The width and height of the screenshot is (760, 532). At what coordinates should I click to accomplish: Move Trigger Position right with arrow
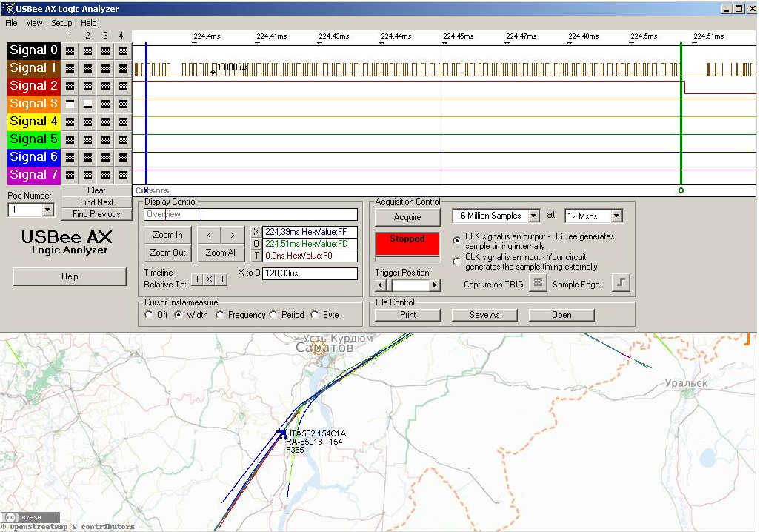click(x=435, y=285)
